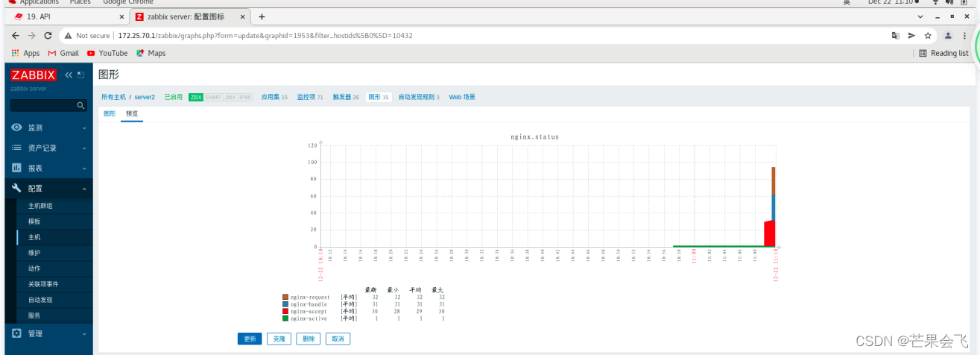Open Web 场景 scenarios link

[462, 97]
